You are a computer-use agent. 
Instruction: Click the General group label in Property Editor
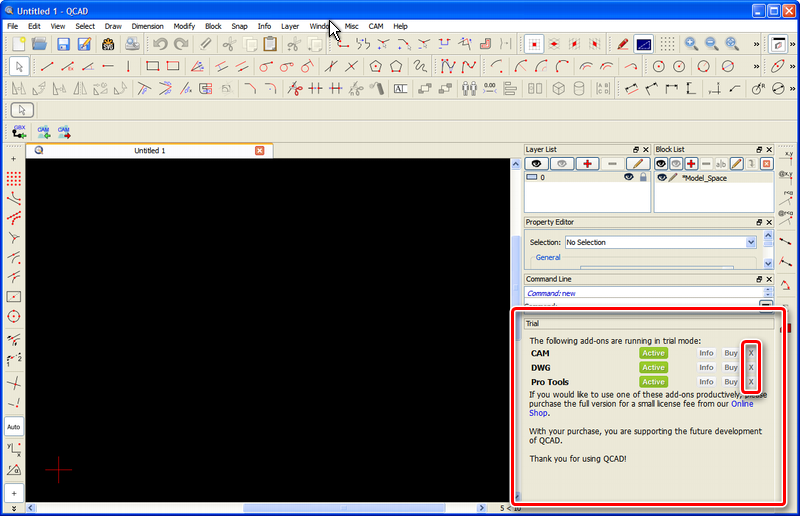pos(547,257)
